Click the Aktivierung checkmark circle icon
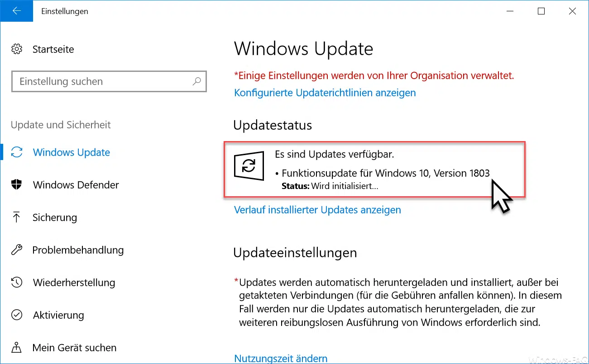This screenshot has width=589, height=364. pyautogui.click(x=17, y=315)
